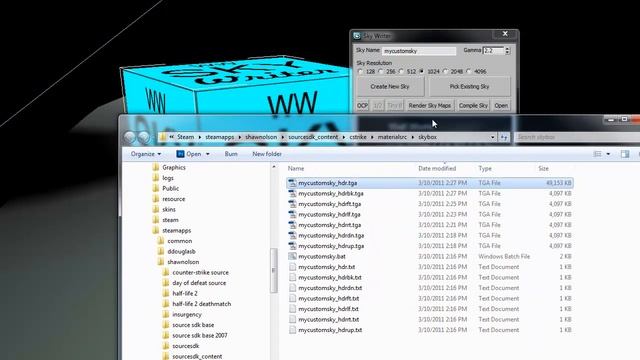Select 4096 sky resolution radio button

click(469, 71)
